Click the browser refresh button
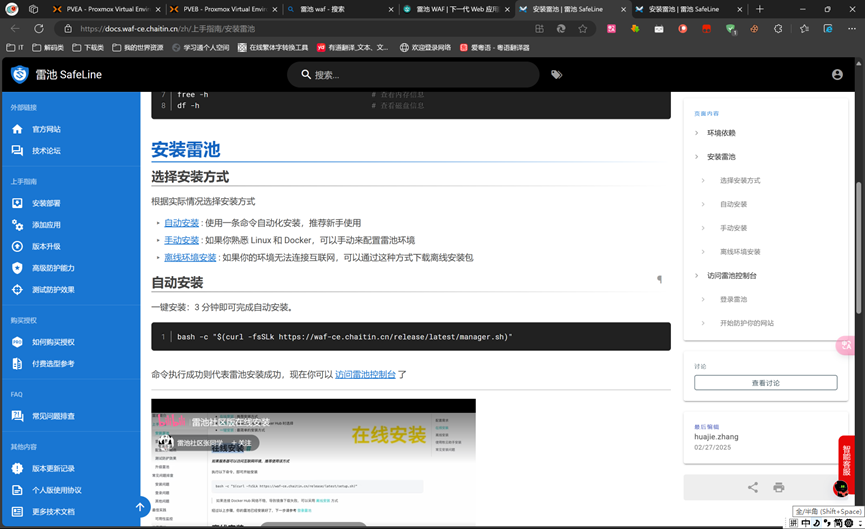The height and width of the screenshot is (529, 865). pyautogui.click(x=39, y=29)
